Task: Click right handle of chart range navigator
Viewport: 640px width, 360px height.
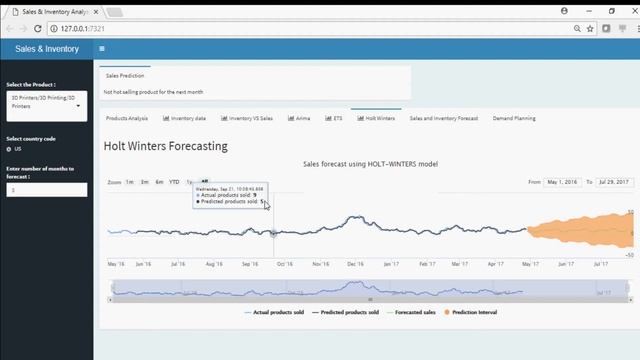Action: tap(628, 288)
